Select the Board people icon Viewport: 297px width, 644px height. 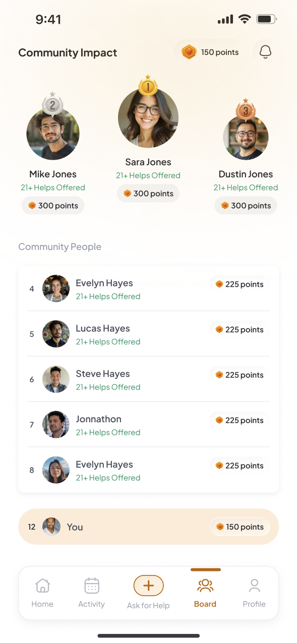coord(205,586)
